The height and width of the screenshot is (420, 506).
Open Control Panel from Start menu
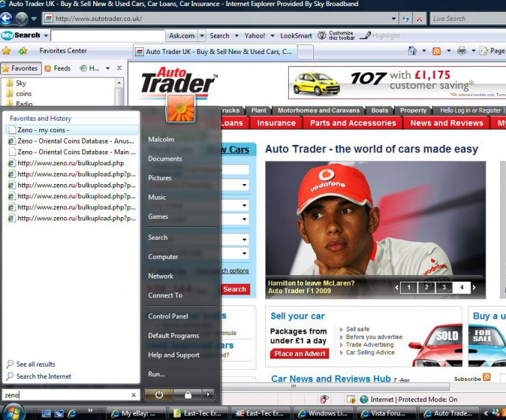pyautogui.click(x=168, y=316)
